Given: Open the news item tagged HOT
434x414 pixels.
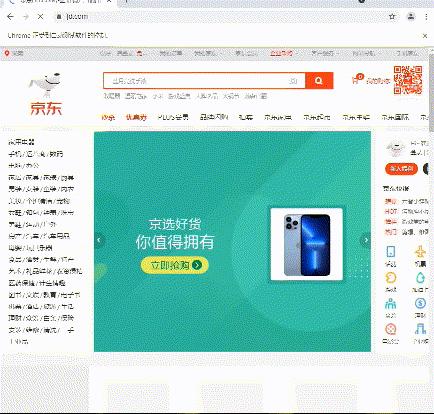Looking at the screenshot, I should tap(406, 212).
